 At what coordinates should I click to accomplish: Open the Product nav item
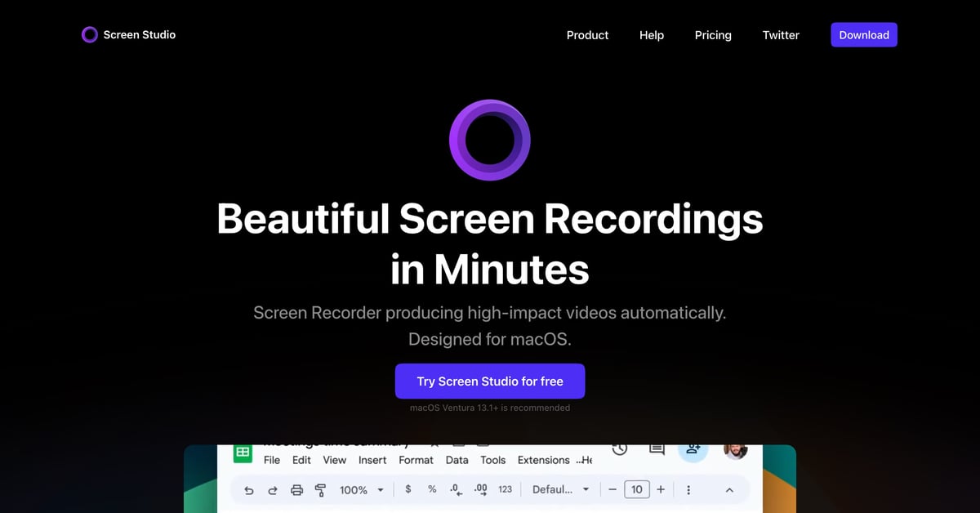click(x=588, y=35)
